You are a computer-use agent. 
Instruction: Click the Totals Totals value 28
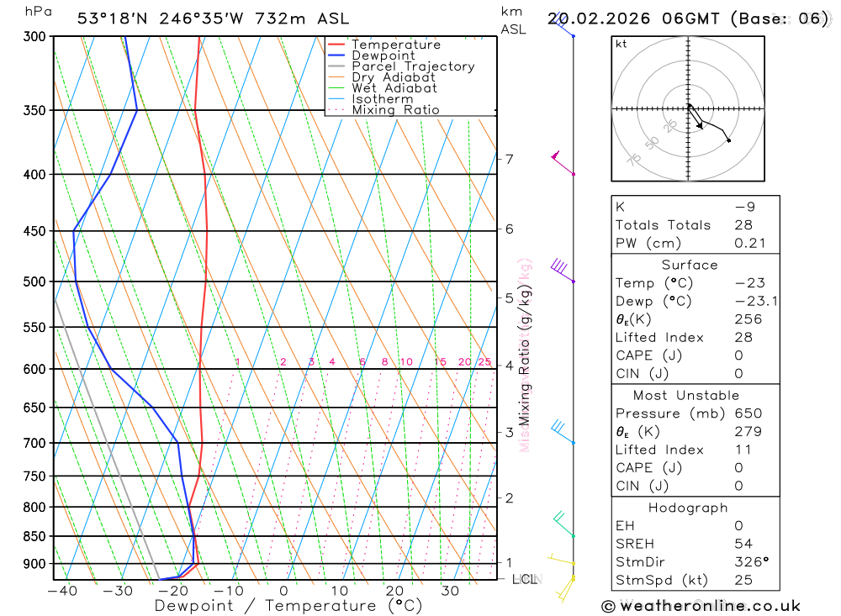click(744, 225)
